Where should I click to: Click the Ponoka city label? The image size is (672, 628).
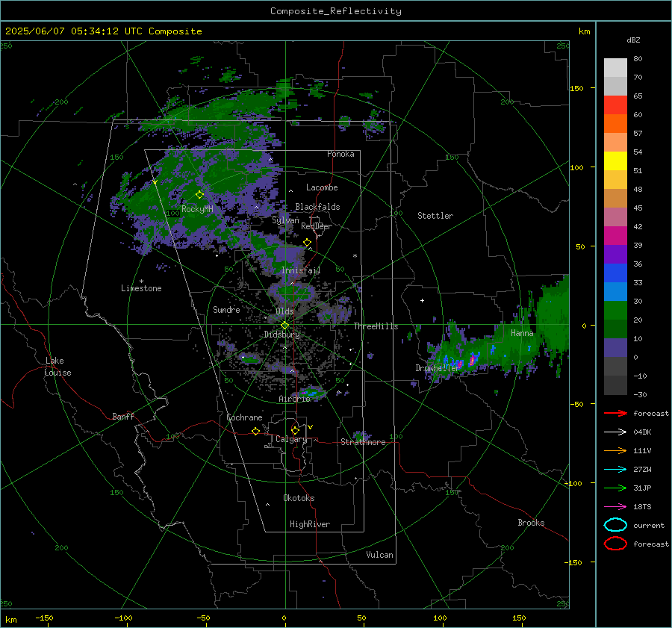[340, 154]
